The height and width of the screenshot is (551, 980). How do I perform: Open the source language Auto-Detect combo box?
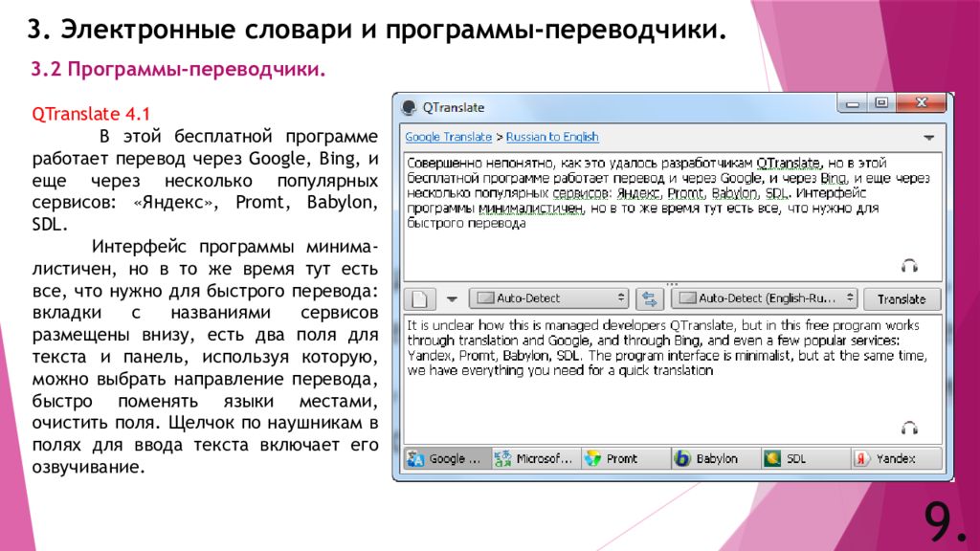(x=549, y=298)
